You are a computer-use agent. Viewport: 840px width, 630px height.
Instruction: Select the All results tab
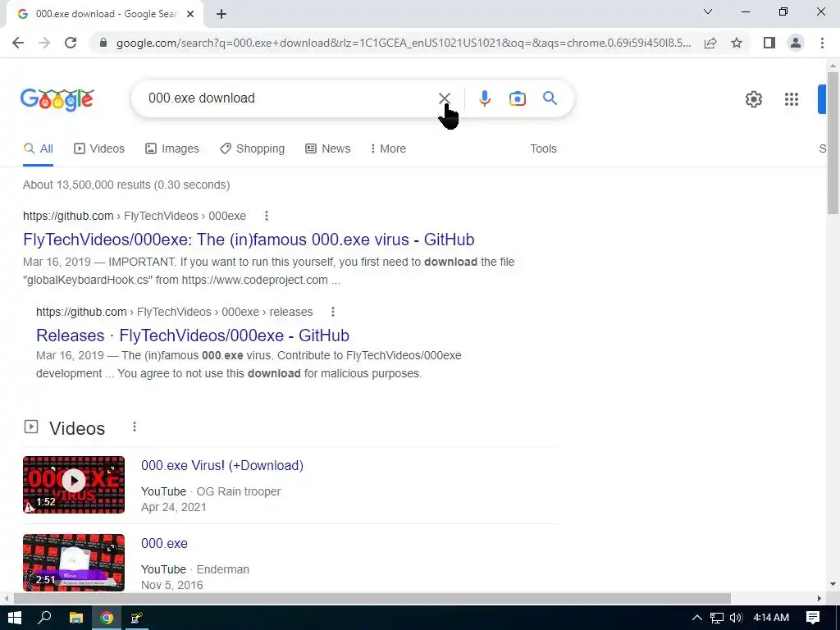pyautogui.click(x=38, y=148)
